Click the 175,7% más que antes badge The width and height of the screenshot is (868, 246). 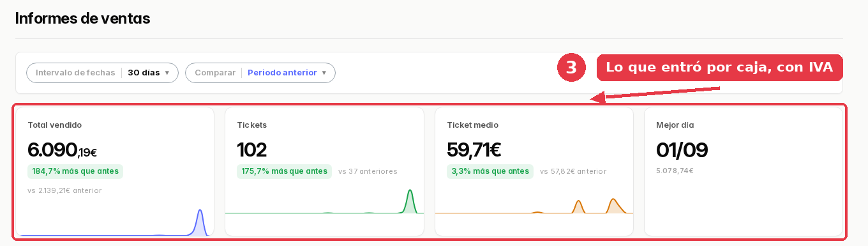click(284, 171)
